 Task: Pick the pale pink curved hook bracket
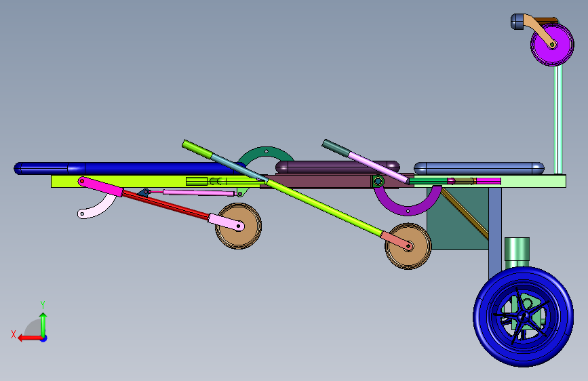tap(97, 207)
